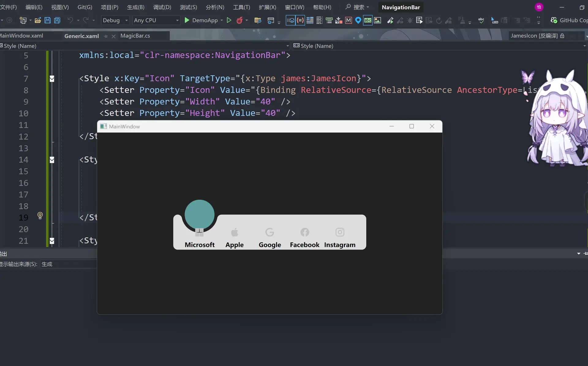Expand the Hot Reload options arrow
The height and width of the screenshot is (366, 588).
(247, 20)
